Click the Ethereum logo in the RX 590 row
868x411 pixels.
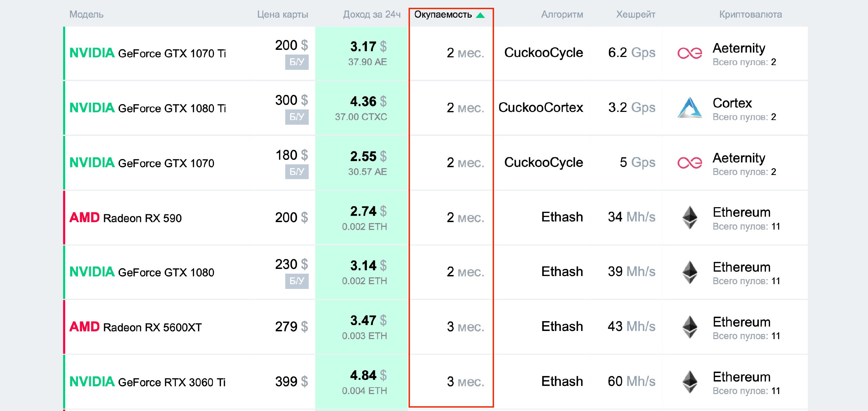tap(690, 217)
